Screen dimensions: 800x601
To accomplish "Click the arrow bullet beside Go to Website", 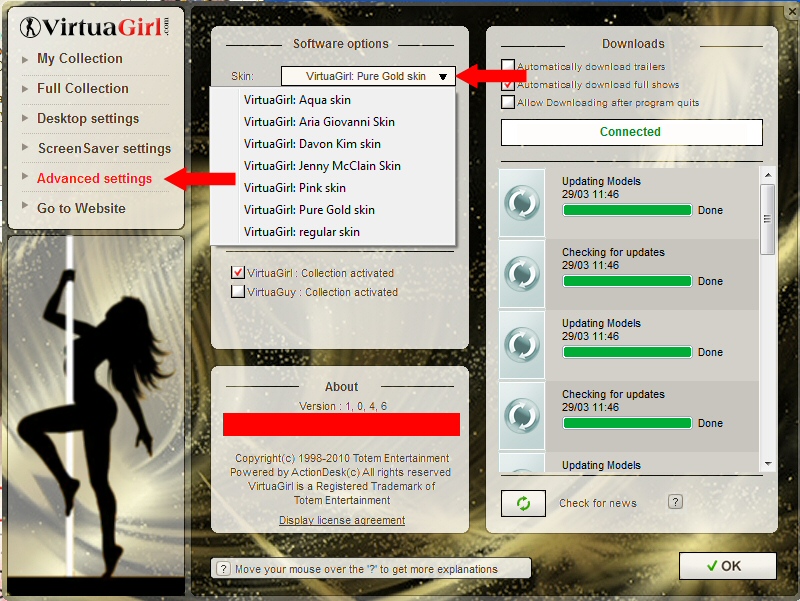I will coord(25,206).
